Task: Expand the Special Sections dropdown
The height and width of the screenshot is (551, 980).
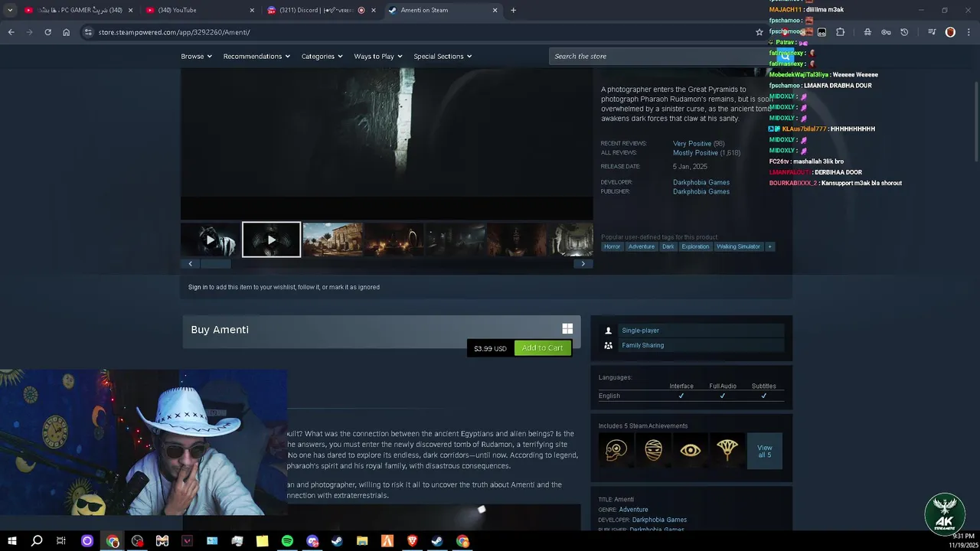Action: [x=443, y=56]
